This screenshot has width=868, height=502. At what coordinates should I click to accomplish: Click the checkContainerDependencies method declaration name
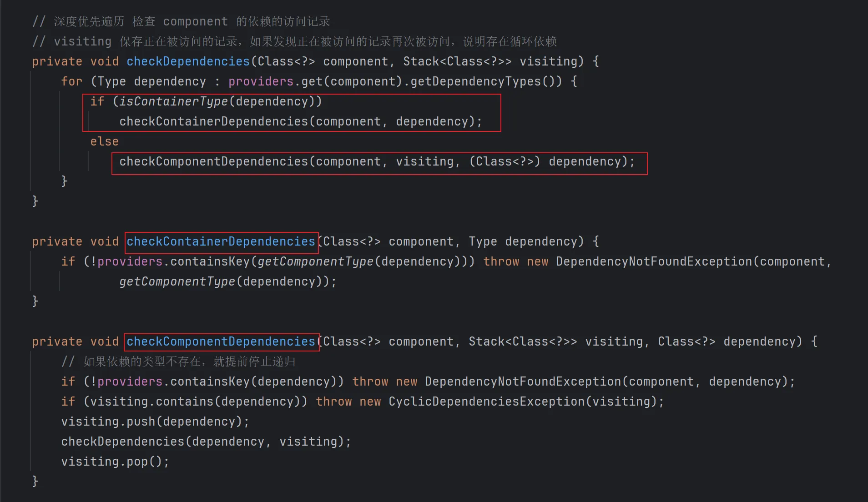221,241
